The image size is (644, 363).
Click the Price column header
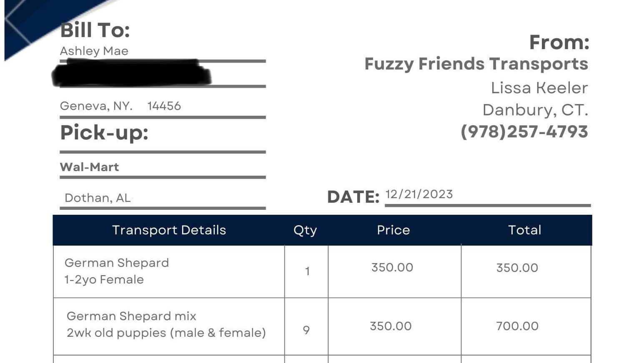(393, 230)
